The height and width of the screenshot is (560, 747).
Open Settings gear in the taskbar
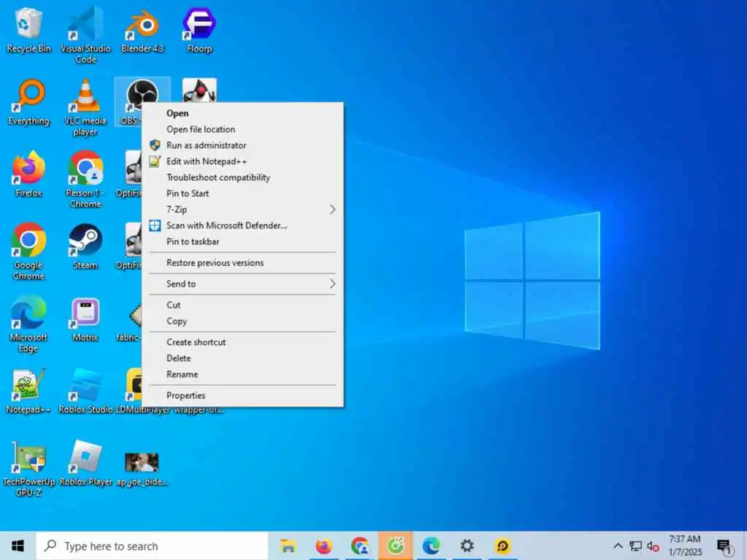click(467, 545)
